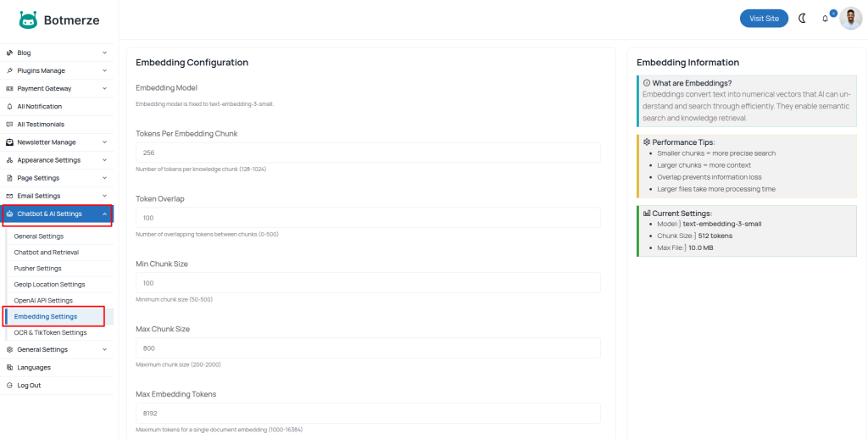Screen dimensions: 868x439
Task: Click the Log Out icon
Action: [x=9, y=386]
